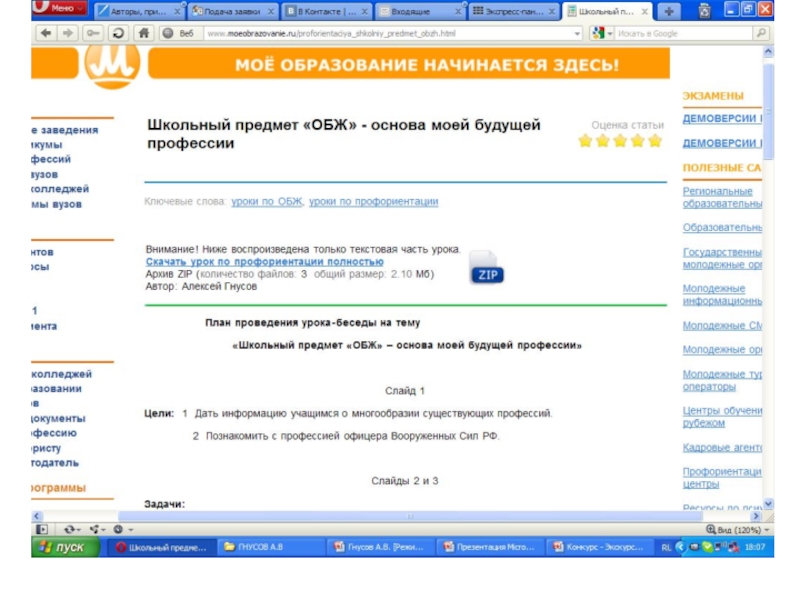Expand the address bar history dropdown
Viewport: 800px width, 600px height.
pyautogui.click(x=578, y=33)
